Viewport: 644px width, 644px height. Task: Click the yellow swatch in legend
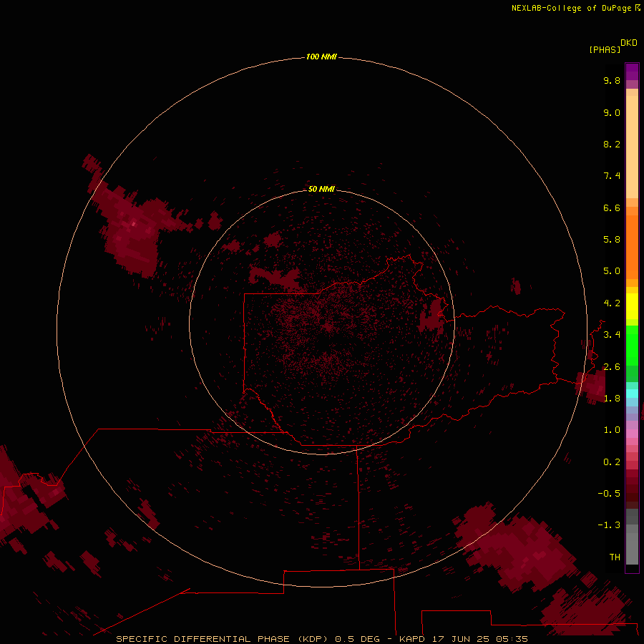pyautogui.click(x=632, y=306)
